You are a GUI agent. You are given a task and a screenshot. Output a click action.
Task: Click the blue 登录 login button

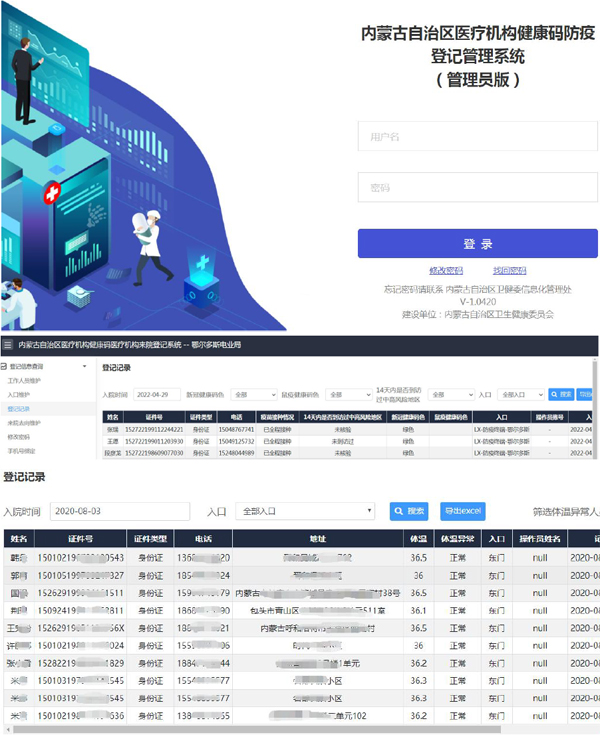pos(477,244)
